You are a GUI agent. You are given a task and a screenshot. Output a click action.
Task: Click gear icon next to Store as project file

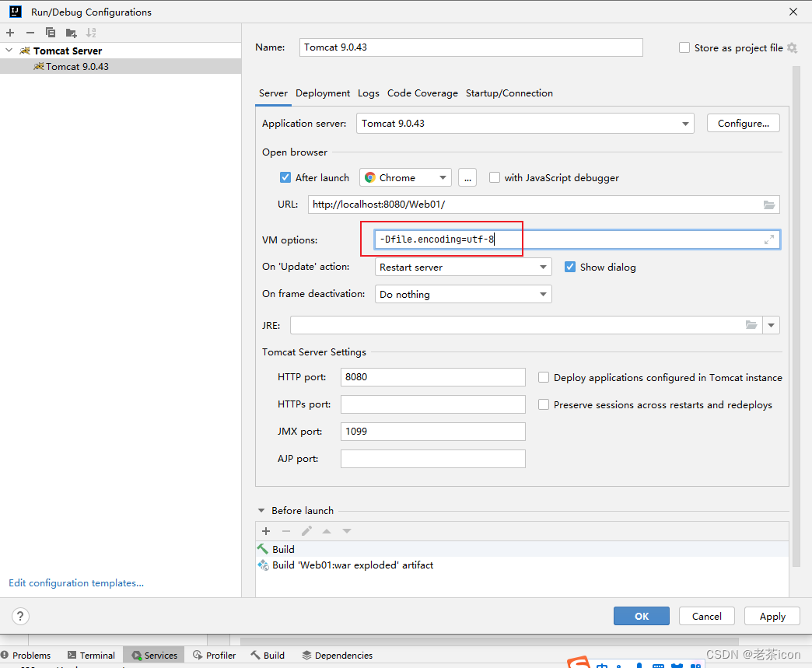click(793, 47)
